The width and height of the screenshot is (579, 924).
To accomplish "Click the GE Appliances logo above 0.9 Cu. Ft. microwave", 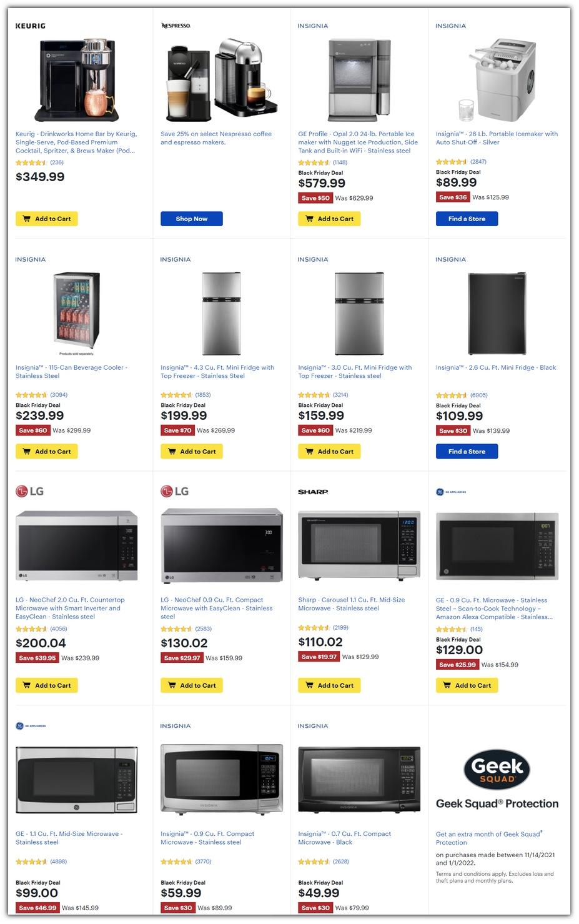I will pos(451,492).
